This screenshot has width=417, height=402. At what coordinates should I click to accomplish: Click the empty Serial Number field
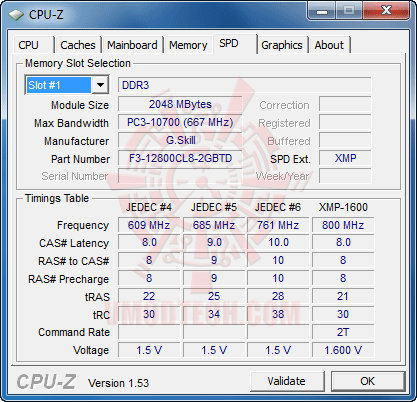coord(180,176)
